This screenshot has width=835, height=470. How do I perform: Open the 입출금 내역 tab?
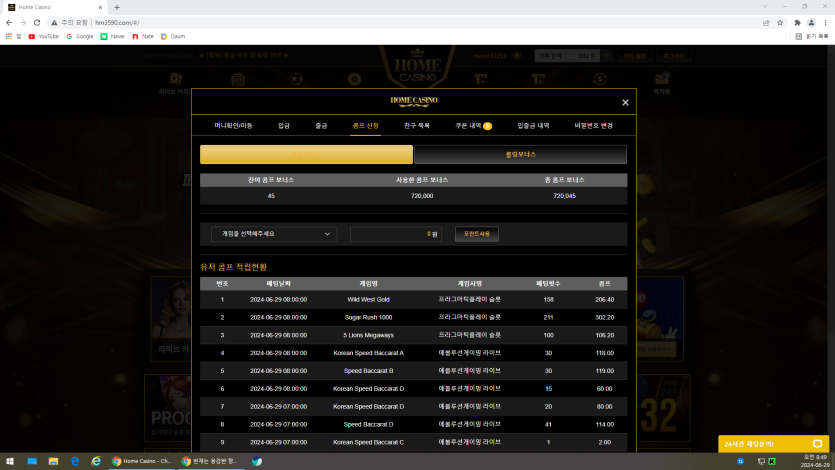coord(533,126)
